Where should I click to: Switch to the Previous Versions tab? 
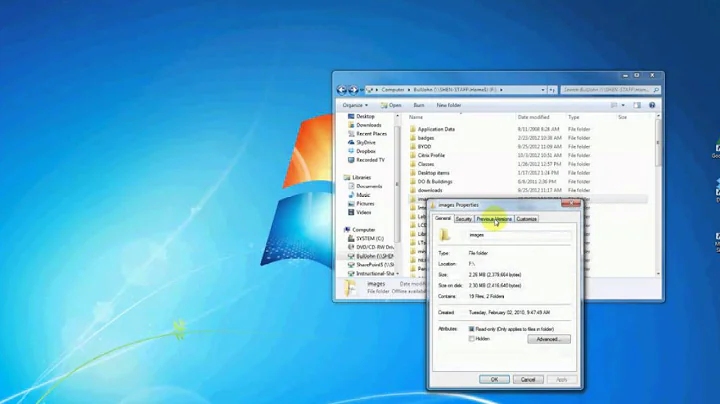click(x=494, y=219)
